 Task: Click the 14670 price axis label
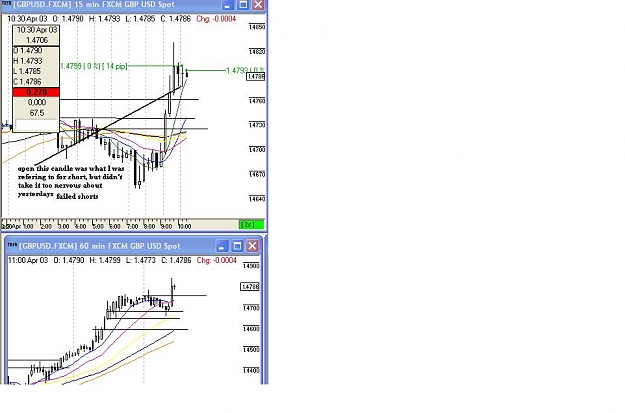tap(257, 174)
